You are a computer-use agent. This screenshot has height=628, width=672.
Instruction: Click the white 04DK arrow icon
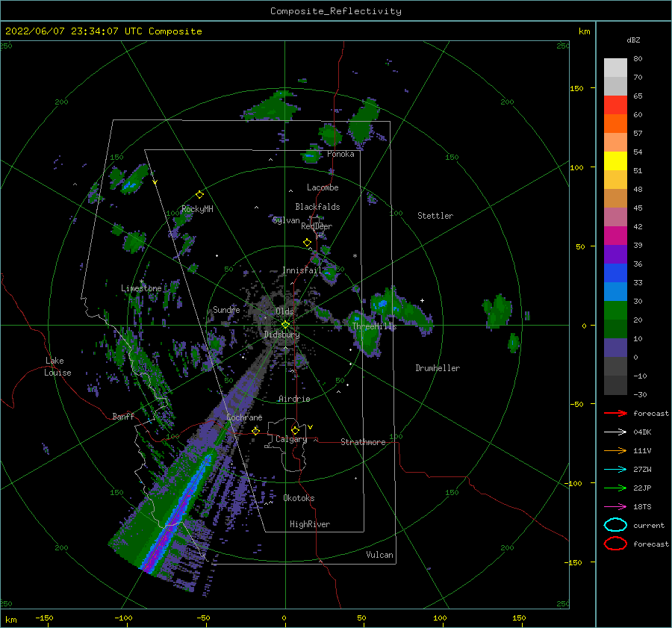[615, 432]
